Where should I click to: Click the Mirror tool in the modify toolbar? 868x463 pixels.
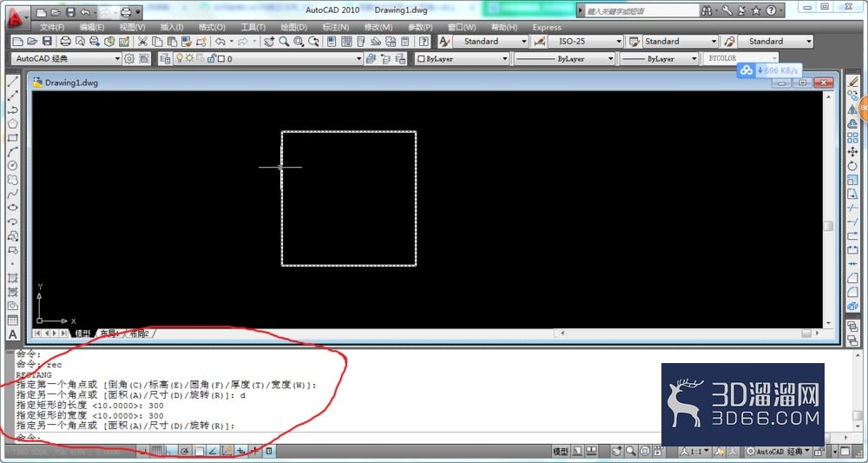pos(852,109)
